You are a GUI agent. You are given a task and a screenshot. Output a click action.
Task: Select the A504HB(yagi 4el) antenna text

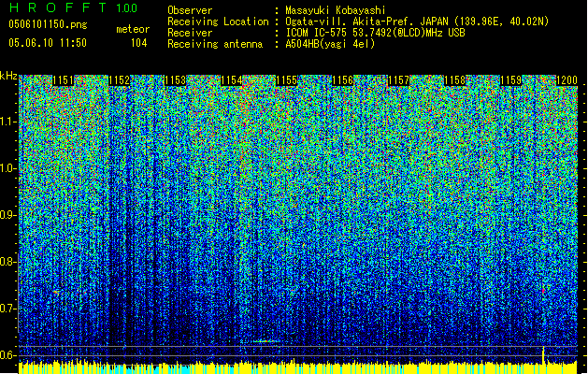pyautogui.click(x=330, y=44)
